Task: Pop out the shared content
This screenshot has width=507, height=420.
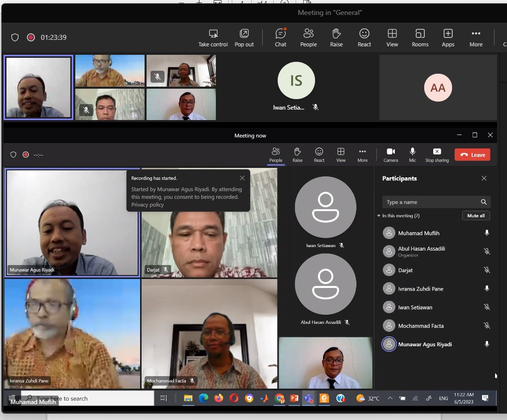Action: click(244, 38)
